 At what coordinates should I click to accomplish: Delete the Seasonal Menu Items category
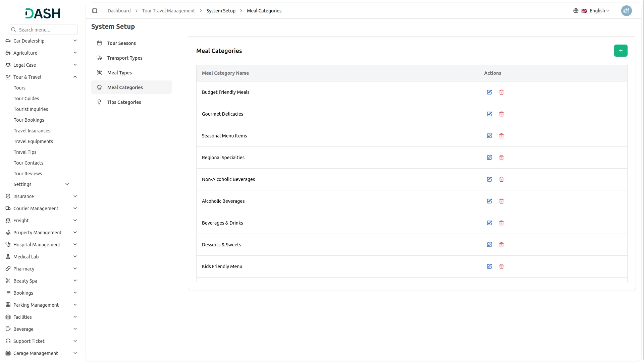click(x=501, y=136)
